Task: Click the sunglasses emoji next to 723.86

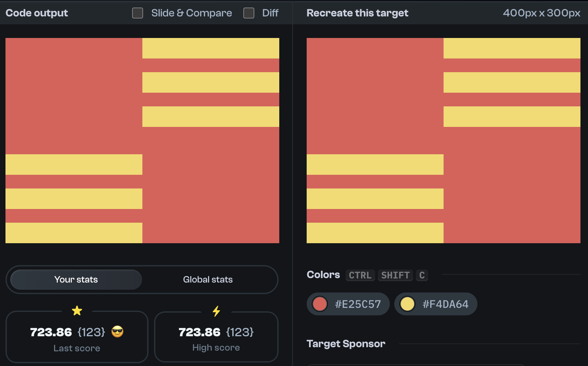Action: (117, 331)
